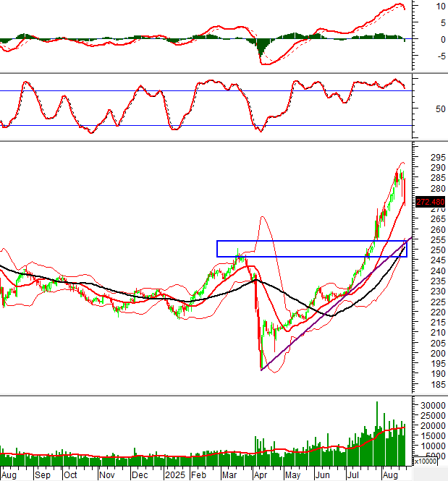Click the 195 price axis label
The image size is (448, 481).
pos(438,364)
